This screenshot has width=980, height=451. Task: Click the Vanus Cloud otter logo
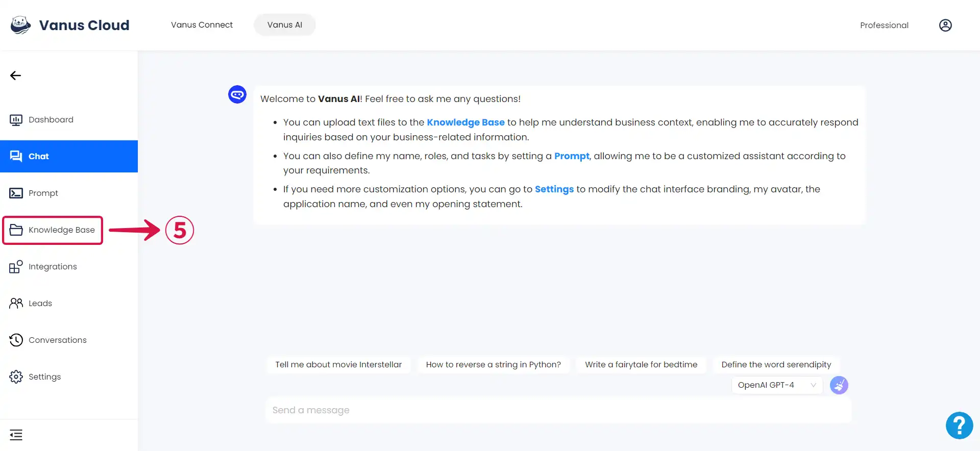tap(20, 25)
